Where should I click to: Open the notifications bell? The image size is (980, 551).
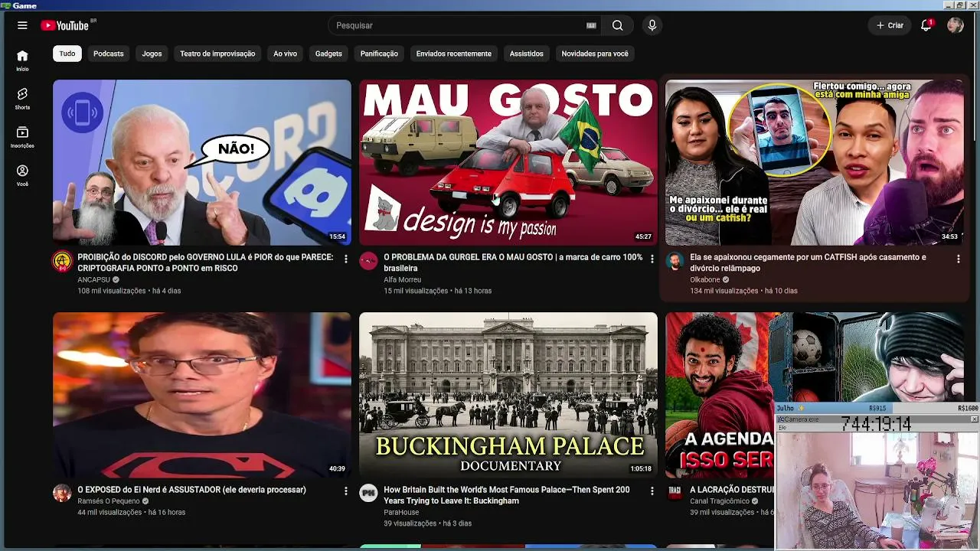pyautogui.click(x=926, y=25)
